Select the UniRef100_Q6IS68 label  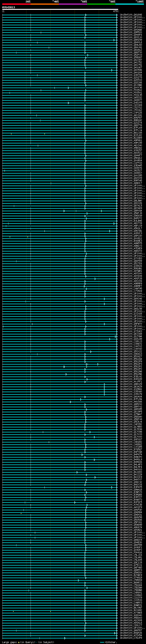point(131,334)
